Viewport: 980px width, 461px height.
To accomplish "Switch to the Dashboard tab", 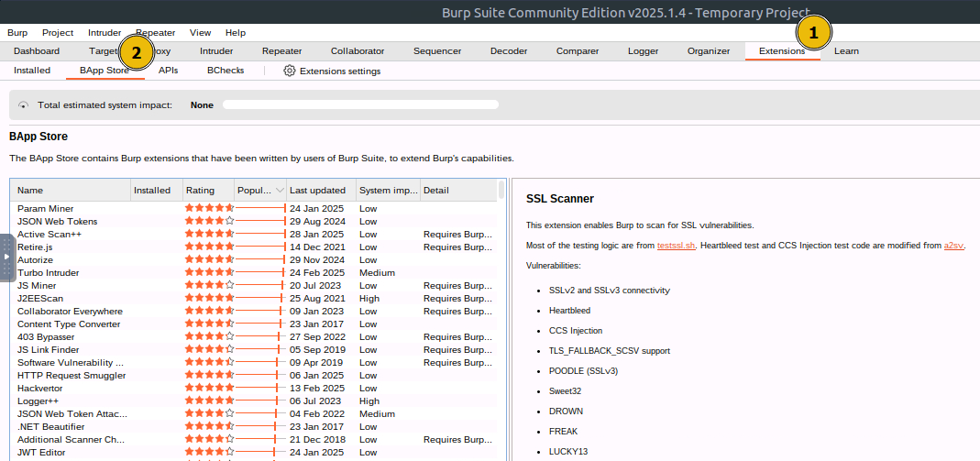I will click(x=37, y=51).
